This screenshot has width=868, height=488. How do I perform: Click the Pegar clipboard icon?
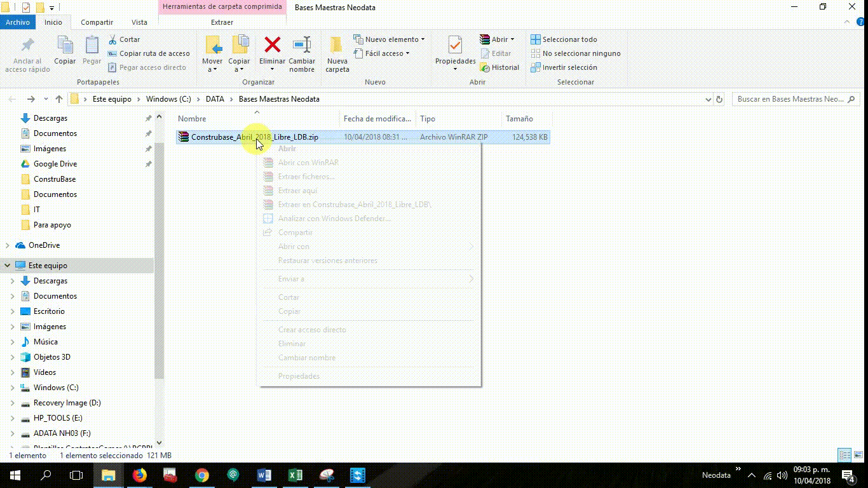click(92, 46)
